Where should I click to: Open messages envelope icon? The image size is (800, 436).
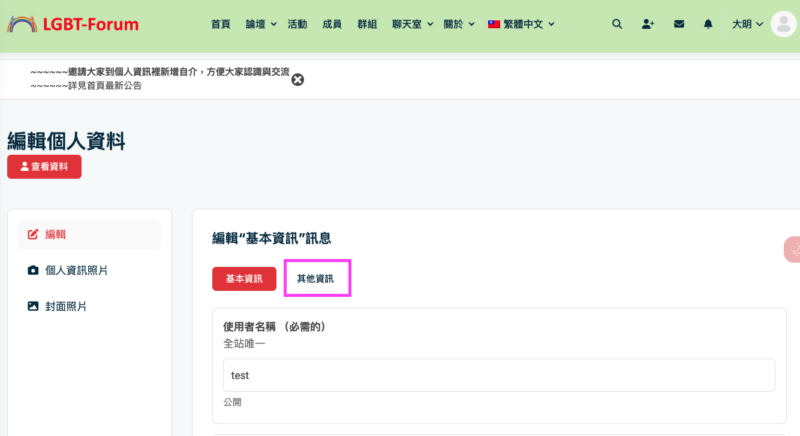click(679, 24)
